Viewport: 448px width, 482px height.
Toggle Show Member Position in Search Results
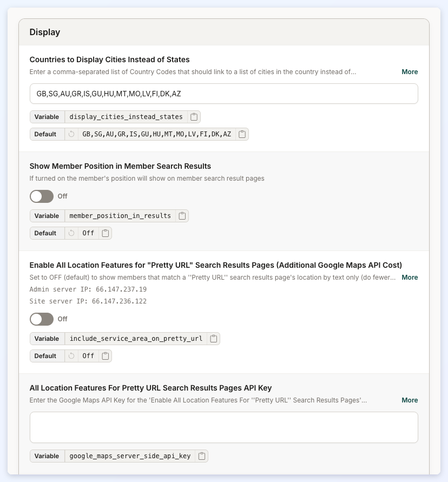(x=42, y=196)
